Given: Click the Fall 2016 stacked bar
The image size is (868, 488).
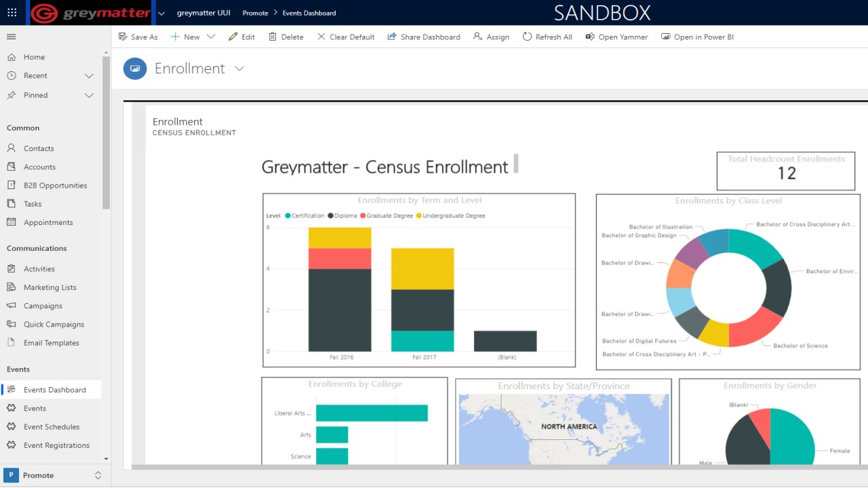Looking at the screenshot, I should click(x=340, y=289).
